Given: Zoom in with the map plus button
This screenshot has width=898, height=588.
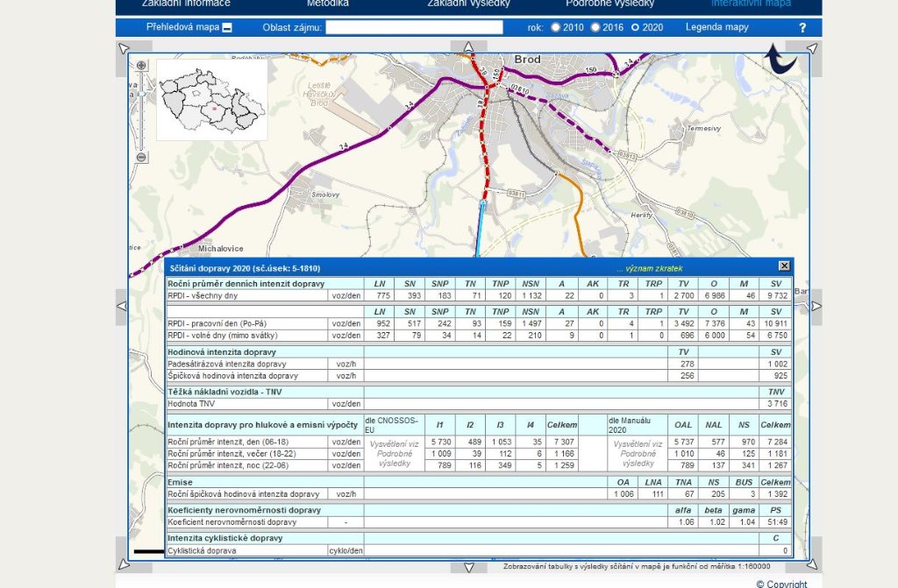Looking at the screenshot, I should (141, 66).
